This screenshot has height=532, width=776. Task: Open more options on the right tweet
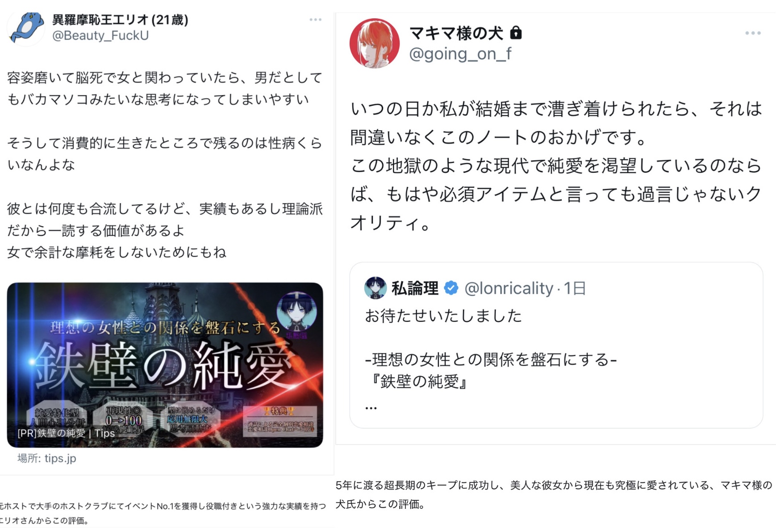coord(753,33)
